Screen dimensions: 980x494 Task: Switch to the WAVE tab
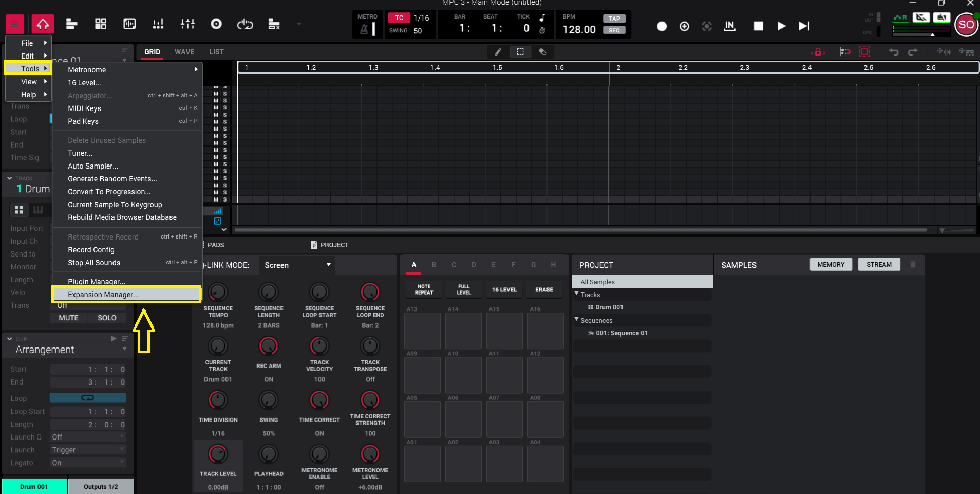click(x=184, y=52)
